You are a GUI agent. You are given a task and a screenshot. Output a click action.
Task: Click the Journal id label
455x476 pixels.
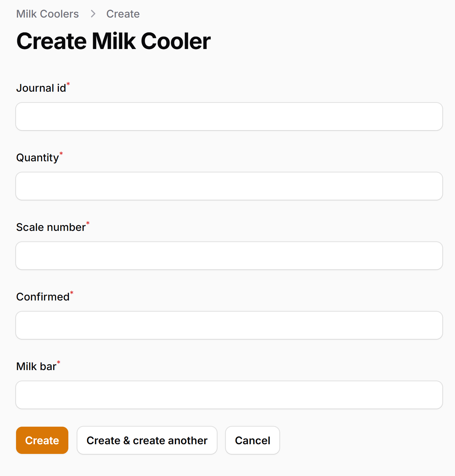41,88
